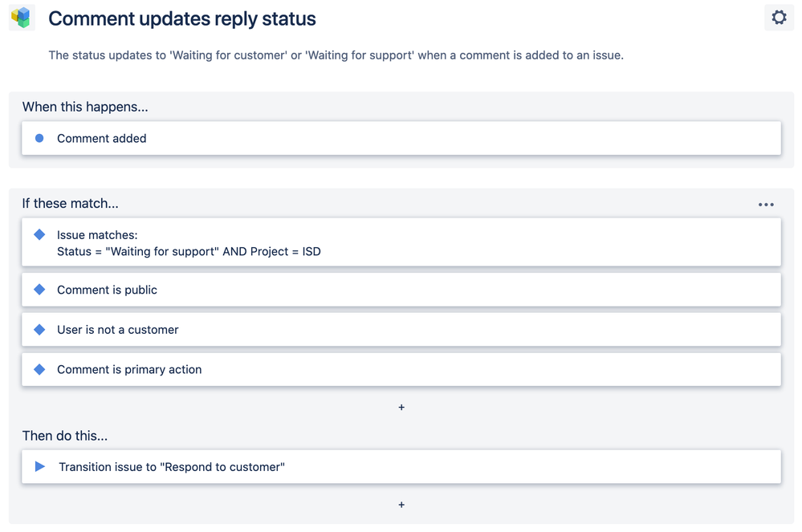Click the diamond icon beside Issue matches
The image size is (802, 532).
click(39, 234)
